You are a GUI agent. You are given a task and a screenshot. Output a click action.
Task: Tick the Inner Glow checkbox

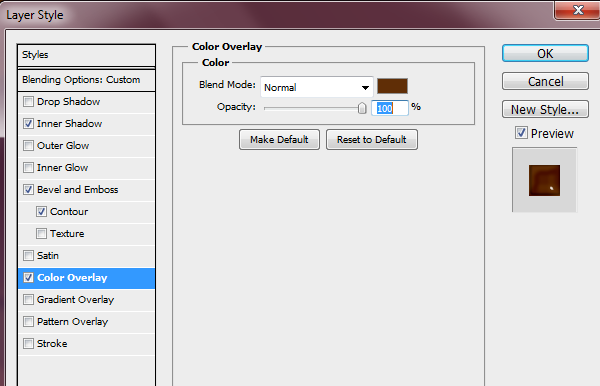tap(28, 168)
